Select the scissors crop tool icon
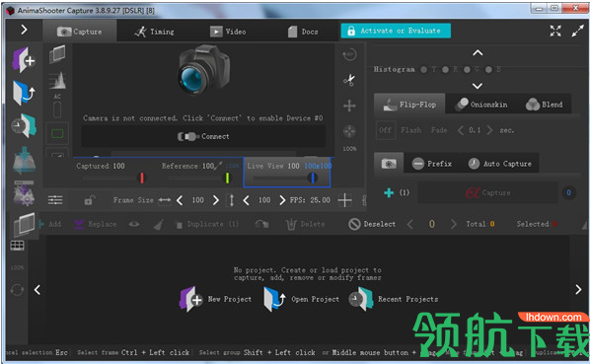Viewport: 590px width, 364px height. click(349, 80)
